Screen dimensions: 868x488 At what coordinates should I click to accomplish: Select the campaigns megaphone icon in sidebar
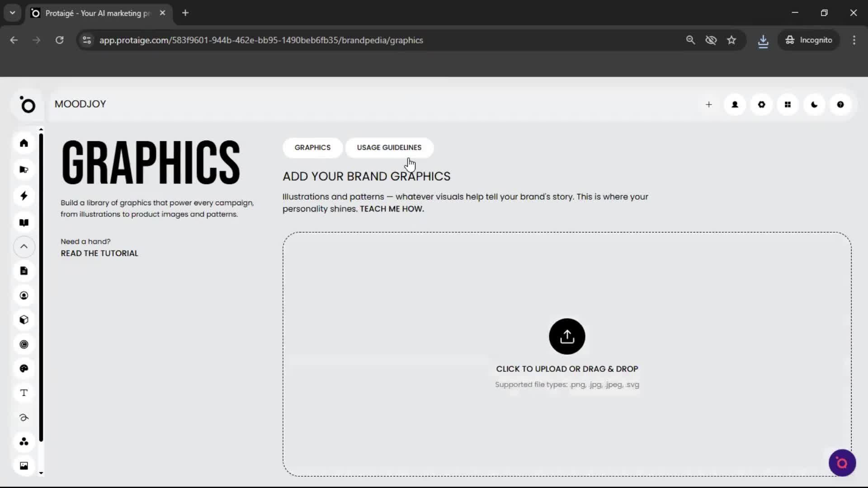coord(24,169)
